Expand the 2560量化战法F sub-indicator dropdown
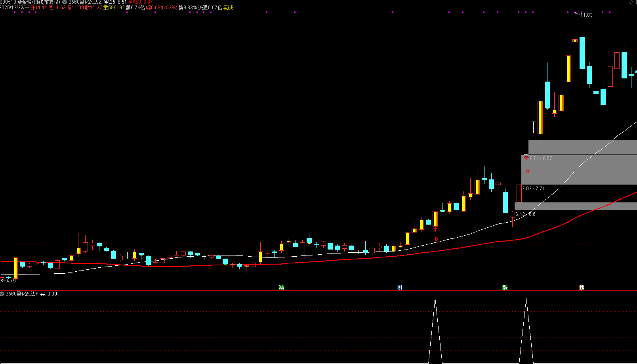Screen dimensions: 637x364 coord(2,294)
